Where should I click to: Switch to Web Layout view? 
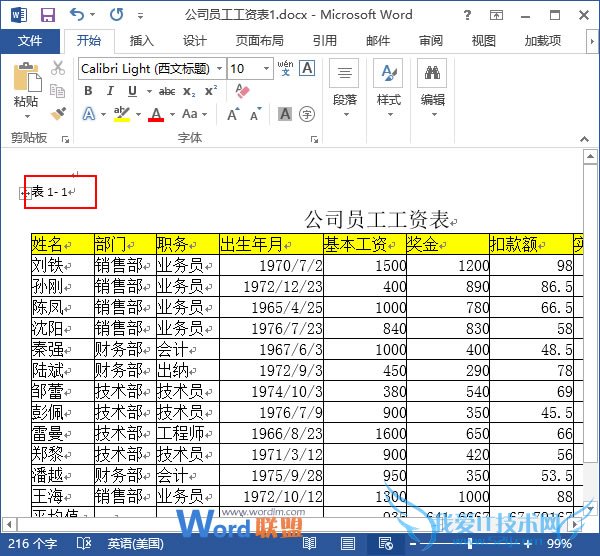(x=385, y=544)
